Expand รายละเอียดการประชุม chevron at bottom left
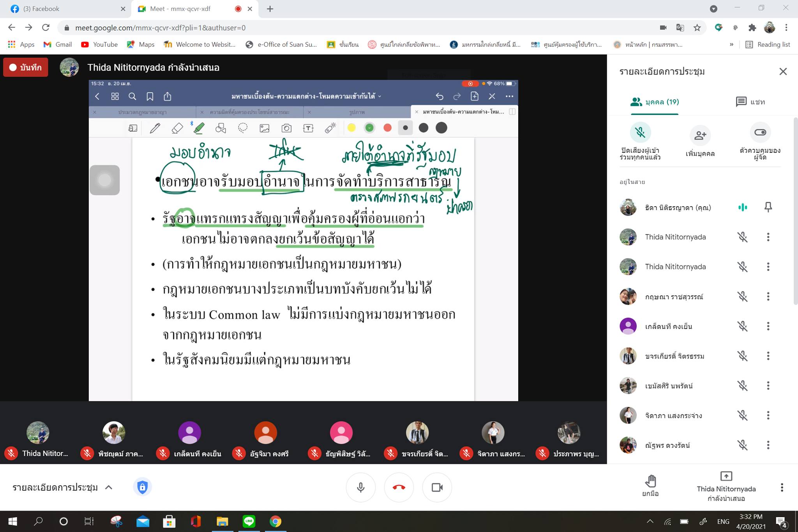The height and width of the screenshot is (532, 798). [109, 488]
